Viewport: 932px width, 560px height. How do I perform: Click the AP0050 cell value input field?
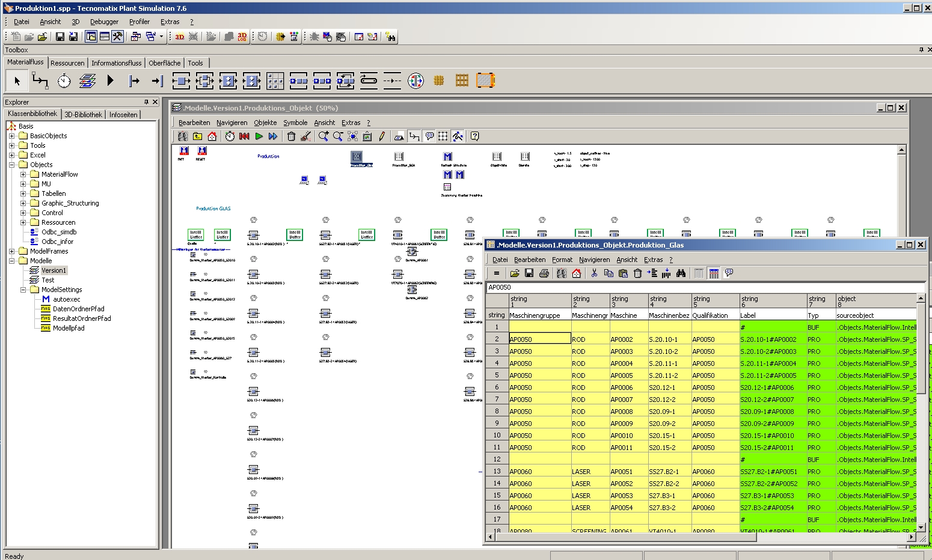tap(704, 288)
